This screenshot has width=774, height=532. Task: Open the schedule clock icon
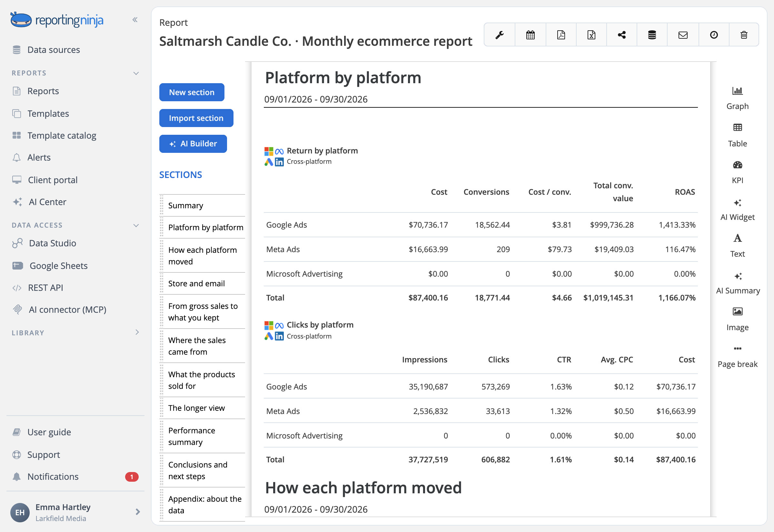714,35
